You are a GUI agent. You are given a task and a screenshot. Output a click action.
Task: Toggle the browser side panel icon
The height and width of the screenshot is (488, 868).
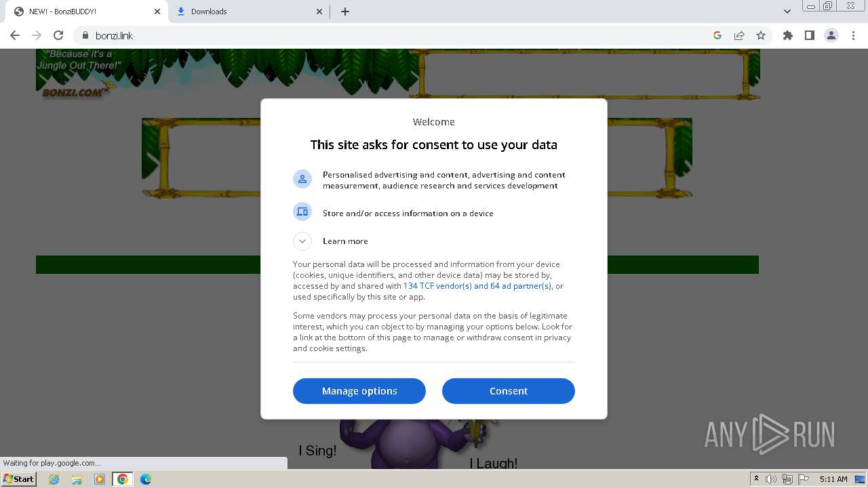point(810,35)
